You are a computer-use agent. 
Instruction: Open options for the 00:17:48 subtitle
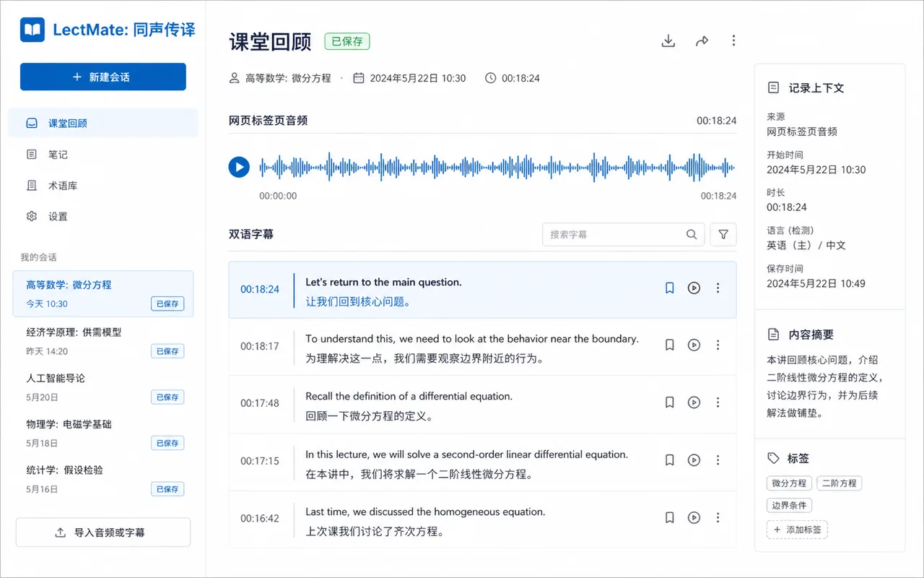click(x=718, y=402)
